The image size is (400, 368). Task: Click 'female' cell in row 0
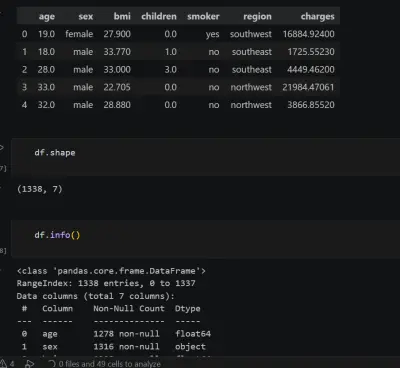[x=79, y=34]
